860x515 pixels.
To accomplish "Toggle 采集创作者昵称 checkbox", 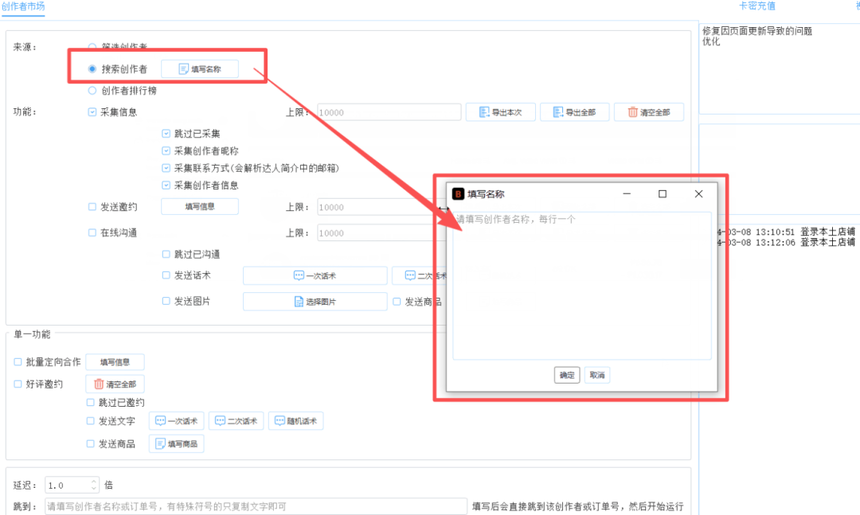I will click(166, 151).
